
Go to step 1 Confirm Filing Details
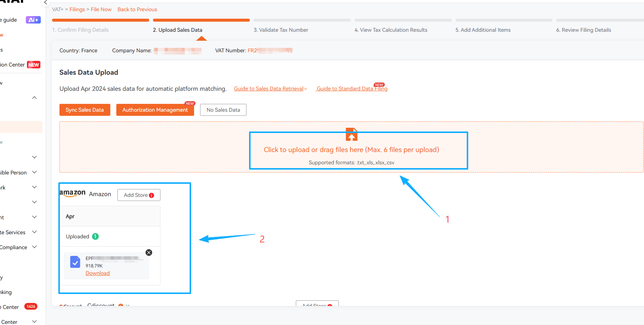[80, 30]
